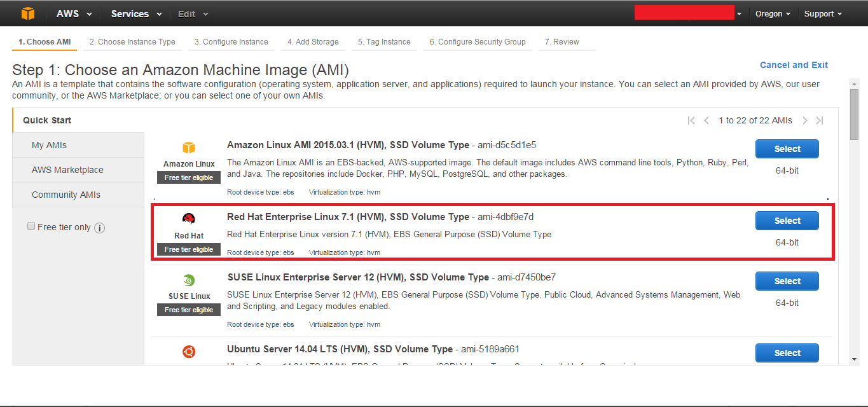Open the AWS dropdown menu

(74, 14)
